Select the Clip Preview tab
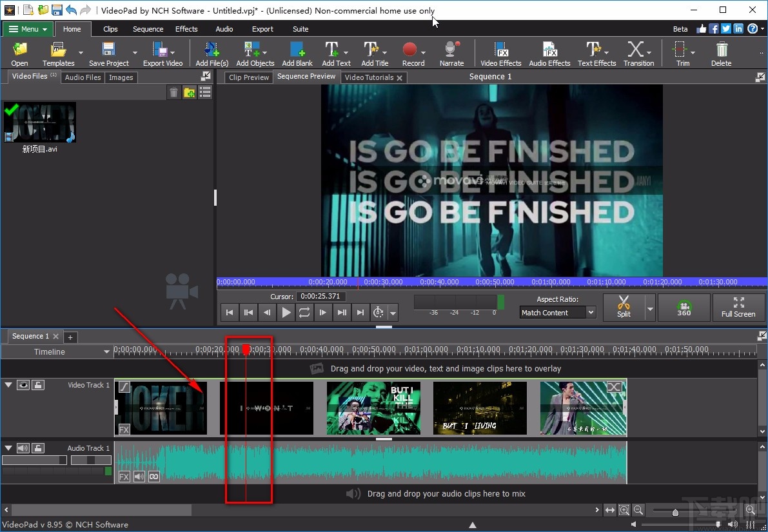The width and height of the screenshot is (768, 532). pyautogui.click(x=248, y=77)
